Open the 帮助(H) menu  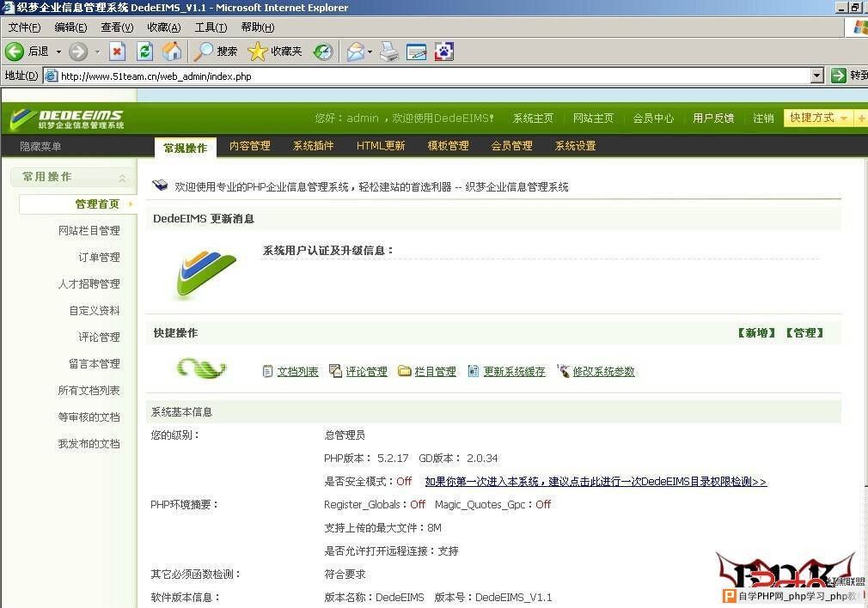[x=258, y=27]
